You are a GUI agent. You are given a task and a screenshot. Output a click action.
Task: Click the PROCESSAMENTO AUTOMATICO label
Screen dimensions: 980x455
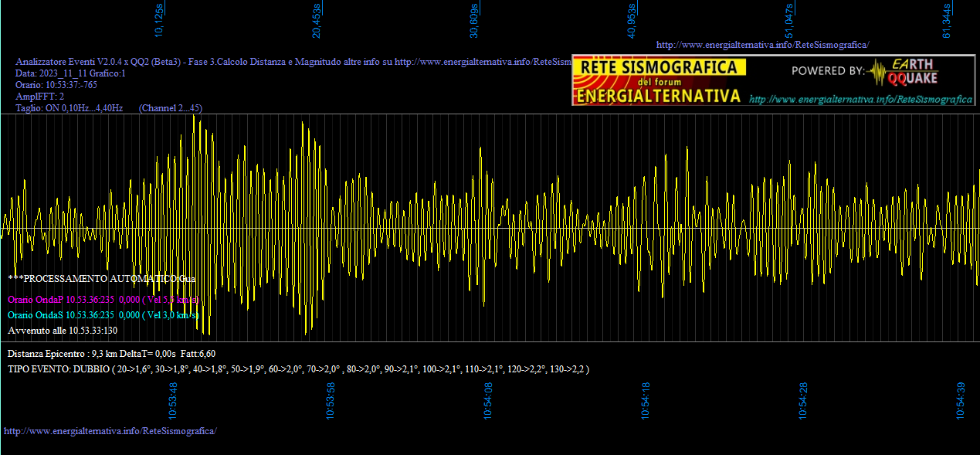102,278
